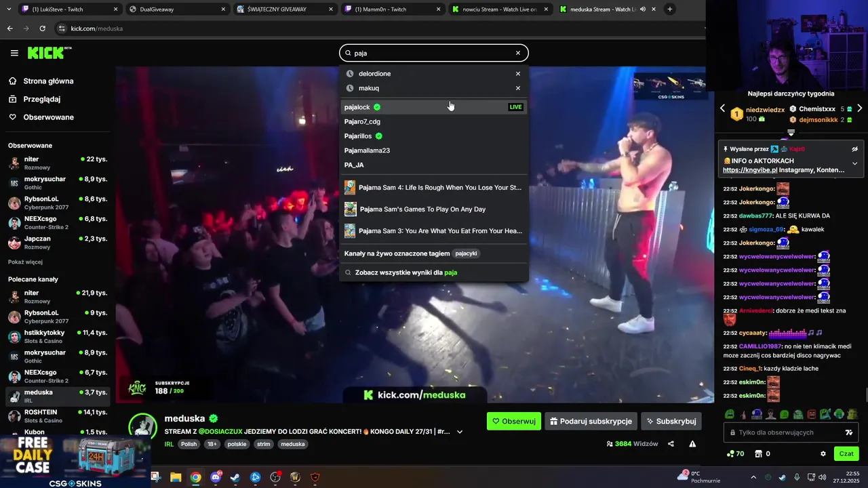The height and width of the screenshot is (488, 868).
Task: Click the report warning triangle icon
Action: coord(692,444)
